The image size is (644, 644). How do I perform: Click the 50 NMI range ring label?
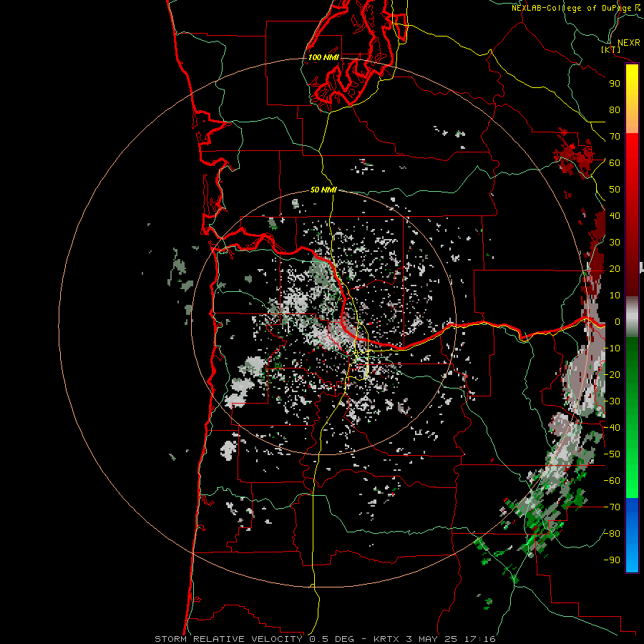pyautogui.click(x=323, y=190)
